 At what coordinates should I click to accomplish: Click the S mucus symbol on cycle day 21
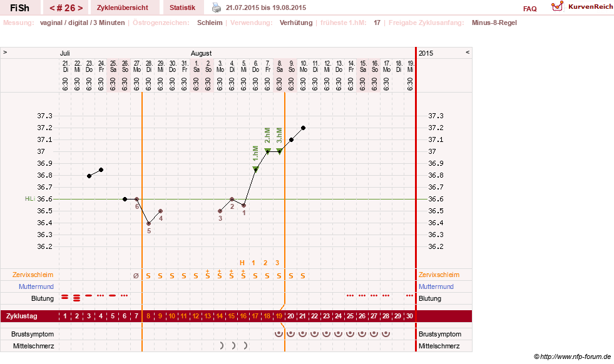(303, 276)
